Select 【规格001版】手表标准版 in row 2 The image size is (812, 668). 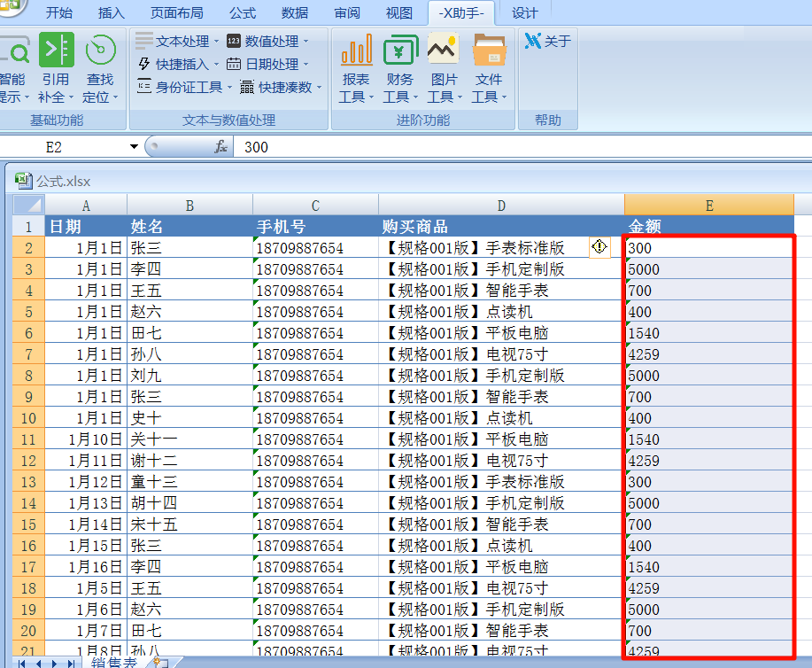(501, 248)
